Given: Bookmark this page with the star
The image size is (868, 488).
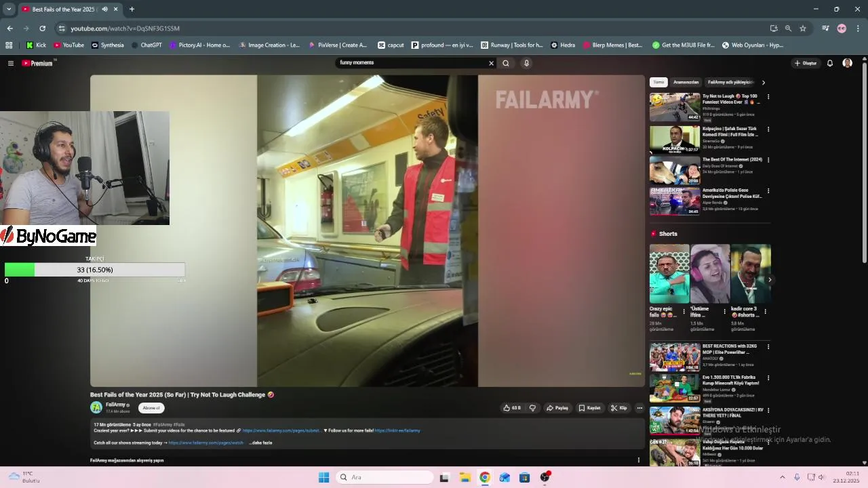Looking at the screenshot, I should pyautogui.click(x=803, y=28).
